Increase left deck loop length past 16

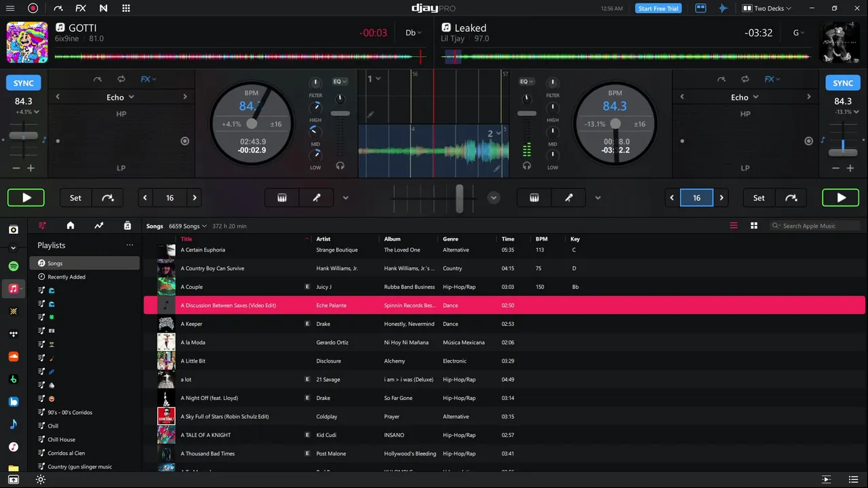(195, 198)
